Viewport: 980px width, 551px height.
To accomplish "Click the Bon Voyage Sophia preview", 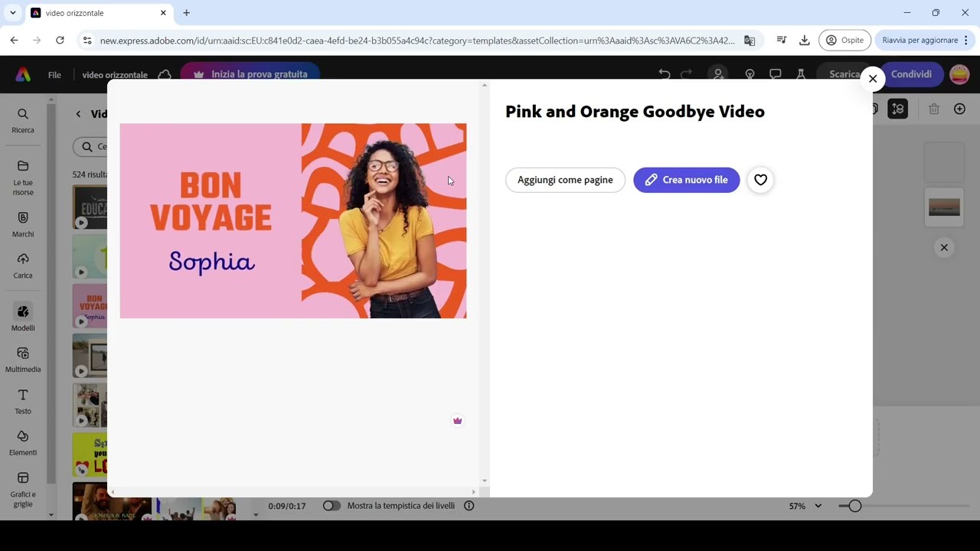I will [293, 220].
